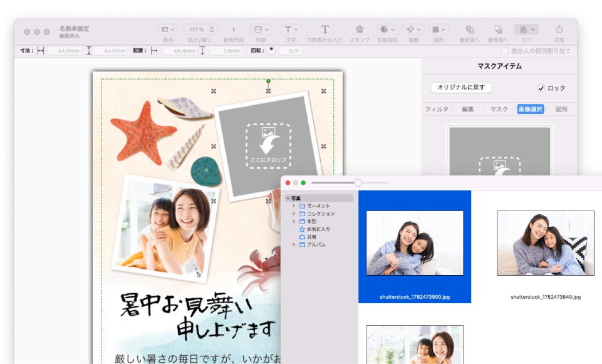Open the 印刷 printer toolbar menu
The height and width of the screenshot is (364, 602).
pyautogui.click(x=261, y=29)
